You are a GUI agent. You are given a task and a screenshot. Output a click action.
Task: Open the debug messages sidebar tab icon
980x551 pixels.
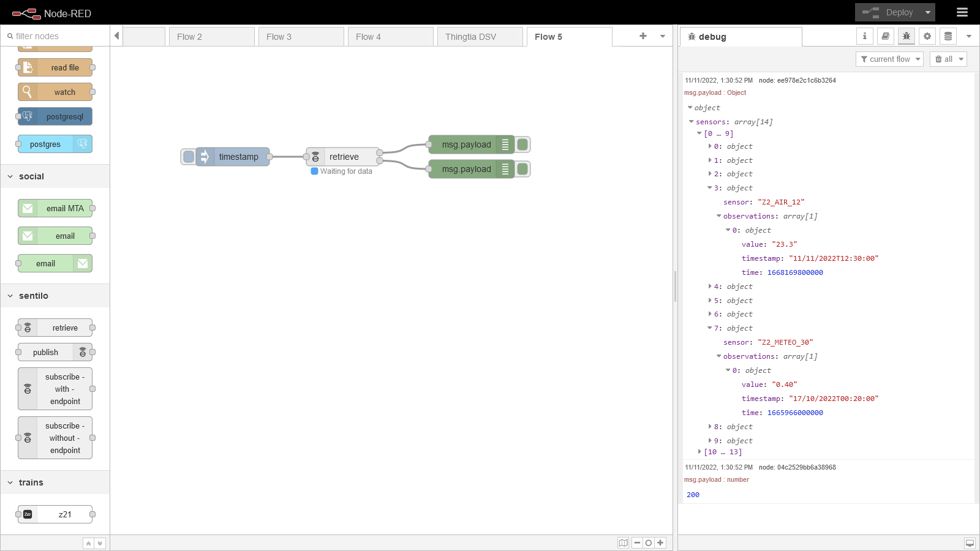(907, 36)
